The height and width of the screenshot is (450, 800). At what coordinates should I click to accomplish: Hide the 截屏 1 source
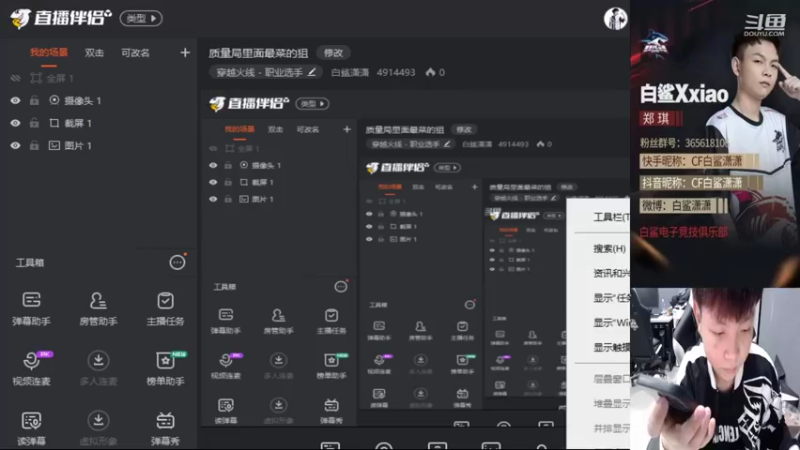[15, 123]
